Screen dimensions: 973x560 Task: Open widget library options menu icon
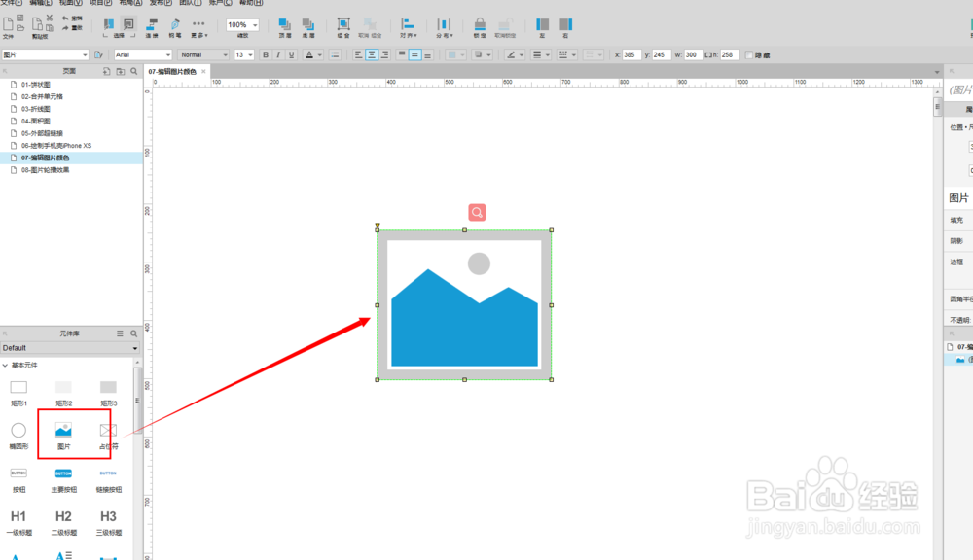[x=120, y=333]
